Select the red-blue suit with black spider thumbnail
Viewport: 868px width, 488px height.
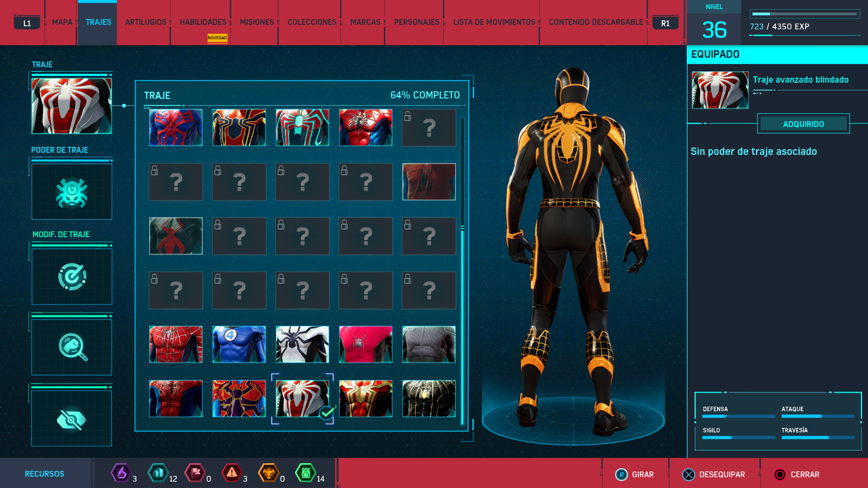[x=176, y=399]
